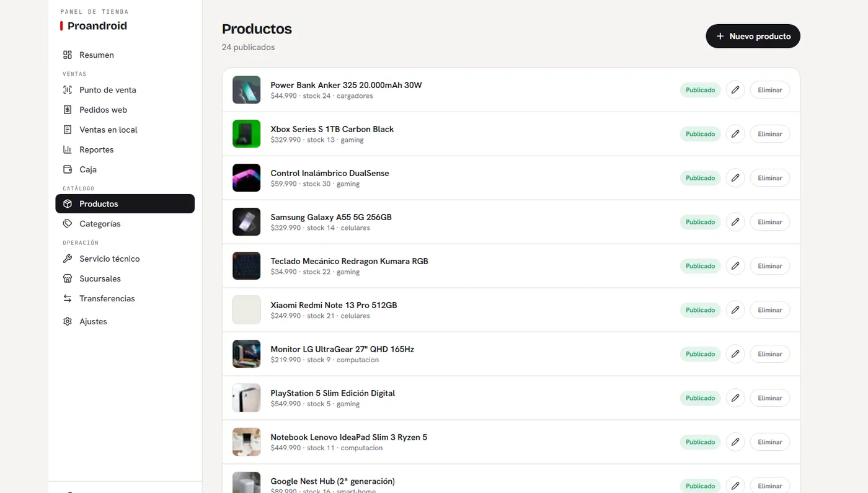Eliminar Control Inalámbrico DualSense product
The height and width of the screenshot is (493, 868).
pos(770,178)
